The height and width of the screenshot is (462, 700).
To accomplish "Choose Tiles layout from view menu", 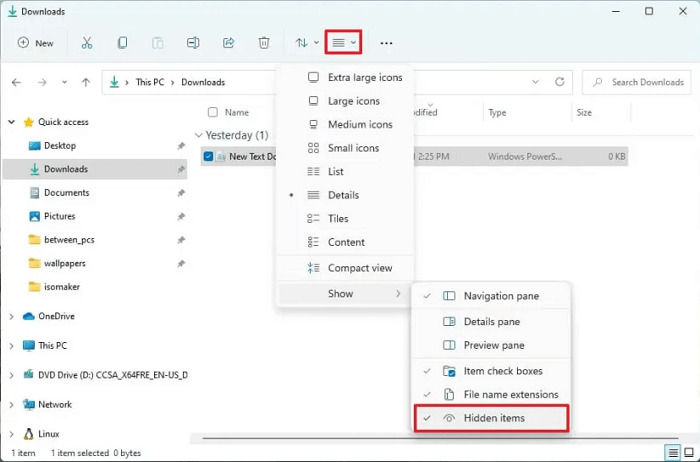I will click(338, 219).
